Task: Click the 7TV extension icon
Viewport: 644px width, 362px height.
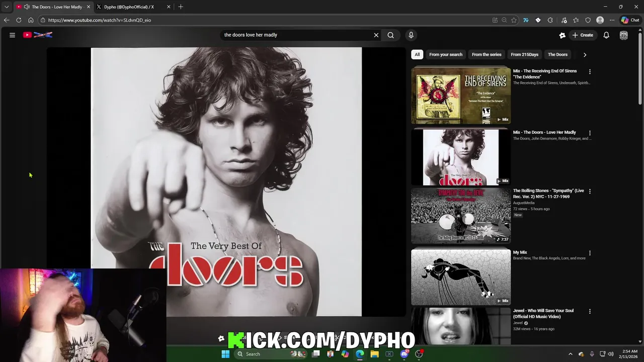Action: (526, 20)
